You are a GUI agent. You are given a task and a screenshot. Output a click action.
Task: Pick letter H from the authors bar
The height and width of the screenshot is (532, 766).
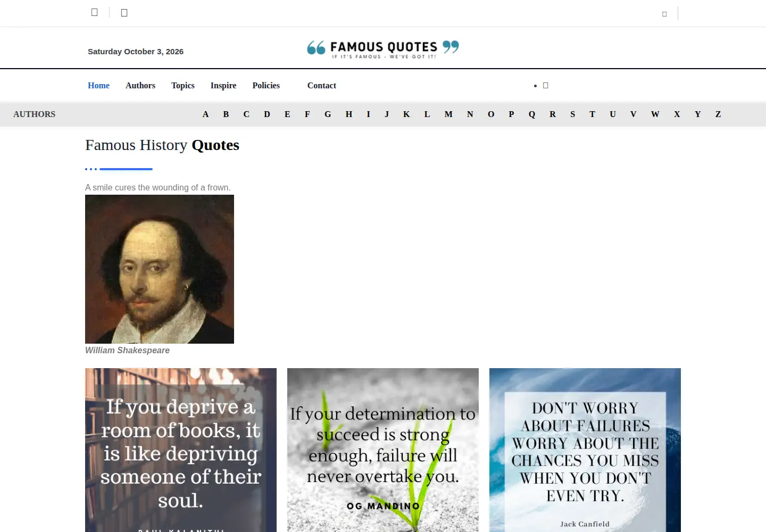coord(349,114)
